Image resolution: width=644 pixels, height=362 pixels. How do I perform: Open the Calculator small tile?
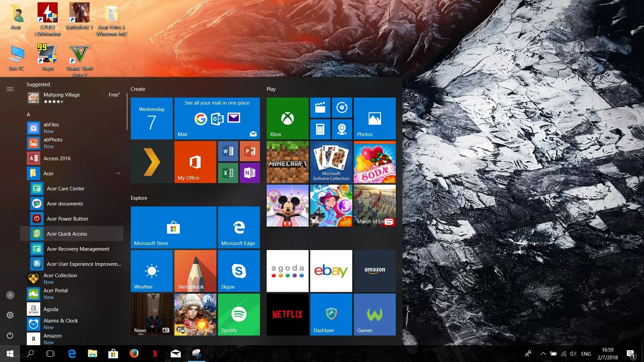tap(320, 129)
